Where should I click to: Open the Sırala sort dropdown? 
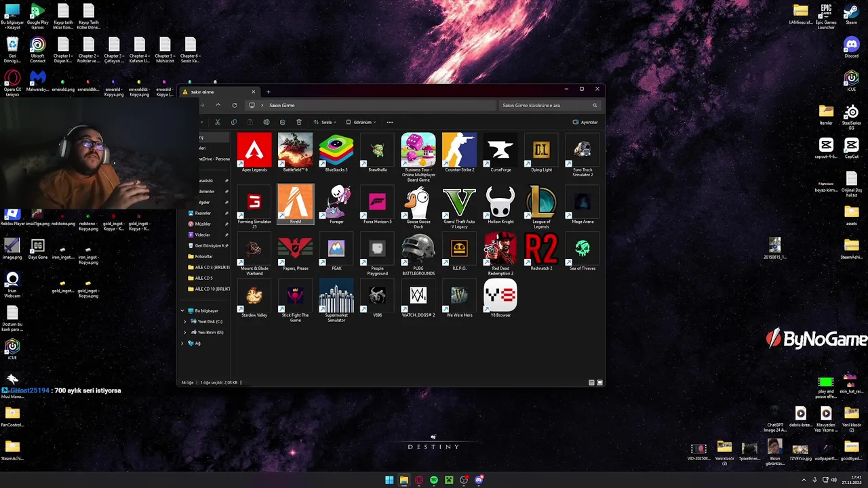pyautogui.click(x=325, y=122)
